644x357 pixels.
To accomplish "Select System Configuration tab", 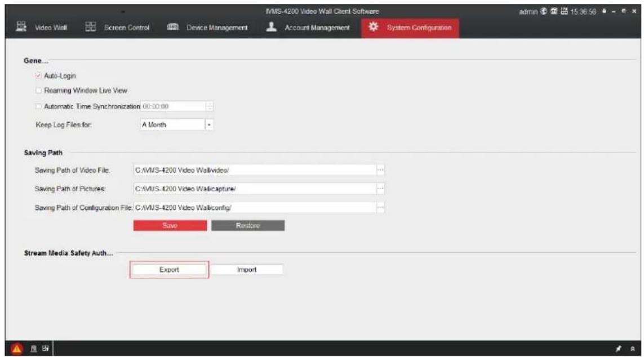I will 410,28.
